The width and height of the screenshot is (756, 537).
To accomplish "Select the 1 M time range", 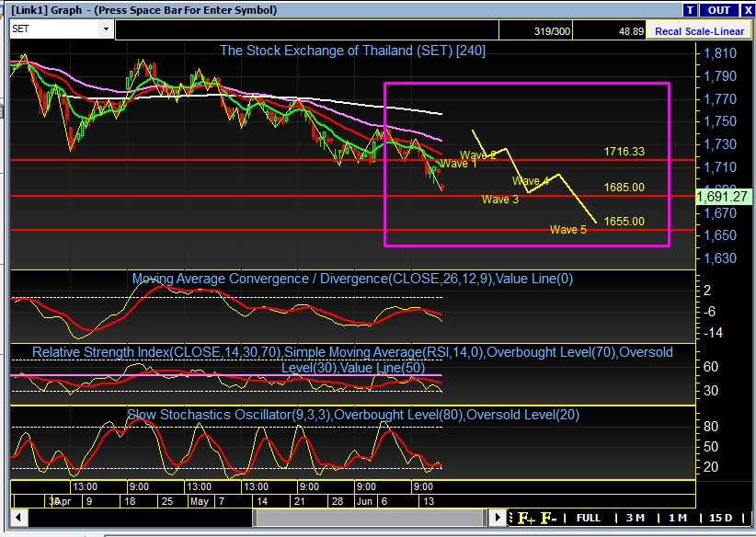I will tap(678, 518).
